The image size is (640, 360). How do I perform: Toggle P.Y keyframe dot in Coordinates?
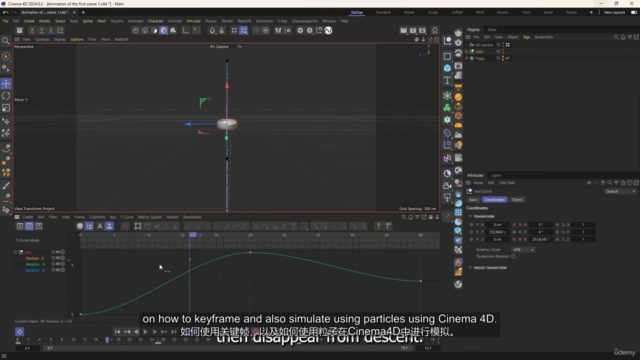[471, 232]
